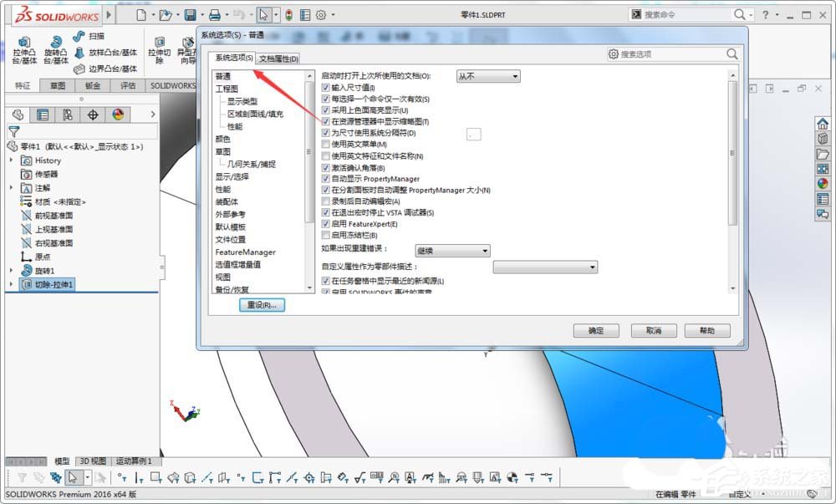
Task: Select the Extruded Boss/Base tool (拉伸凸台/基体)
Action: [x=23, y=48]
